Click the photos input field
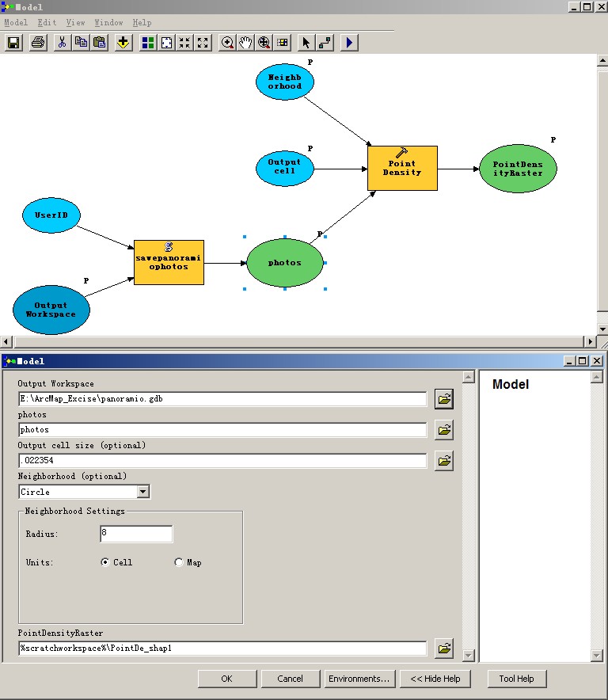This screenshot has height=700, width=608. tap(222, 429)
